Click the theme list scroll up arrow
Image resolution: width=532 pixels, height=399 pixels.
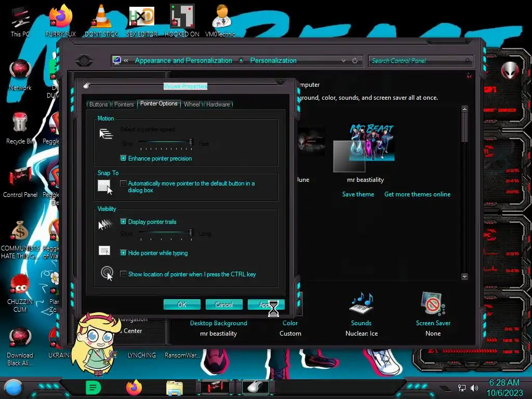pyautogui.click(x=465, y=109)
